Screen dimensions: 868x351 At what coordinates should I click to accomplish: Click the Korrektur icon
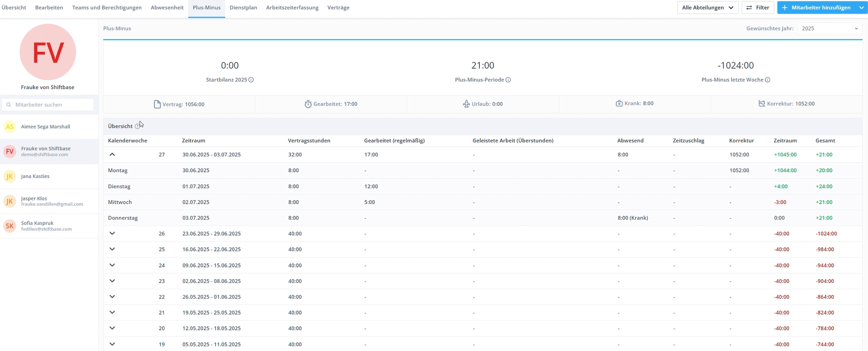tap(761, 104)
